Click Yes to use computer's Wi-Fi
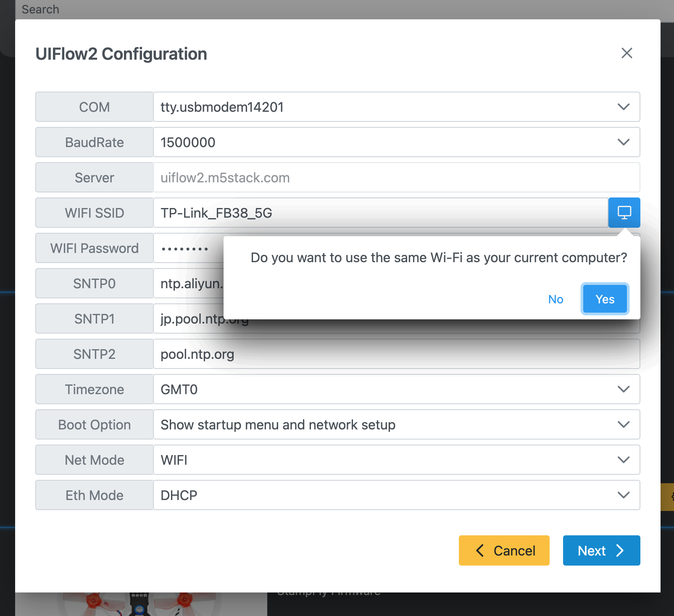Screen dimensions: 674x616 point(605,299)
